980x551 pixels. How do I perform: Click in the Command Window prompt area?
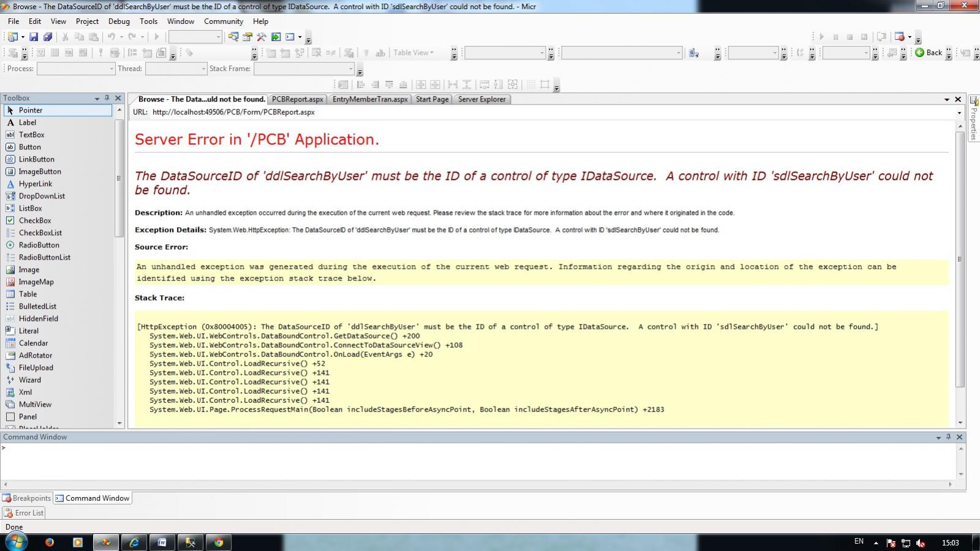(478, 461)
